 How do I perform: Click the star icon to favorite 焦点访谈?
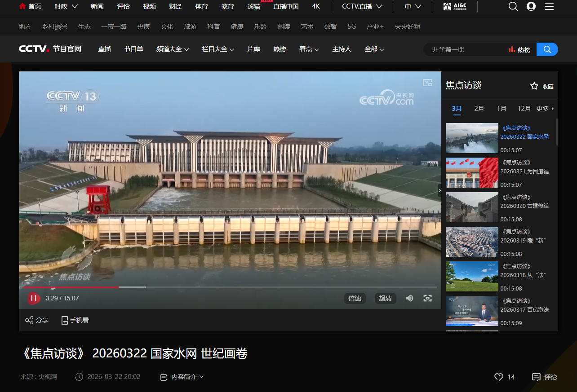pyautogui.click(x=534, y=86)
